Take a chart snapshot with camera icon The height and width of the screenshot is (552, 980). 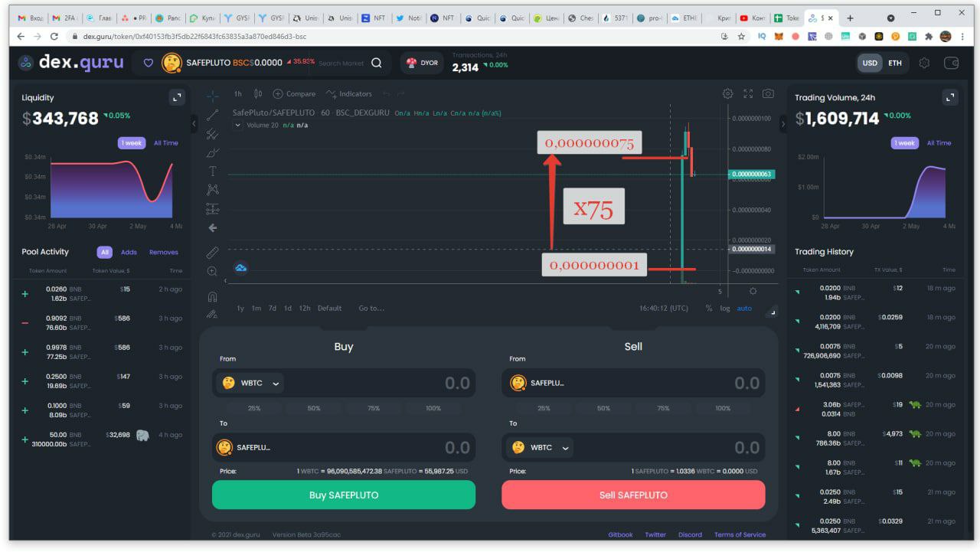pyautogui.click(x=768, y=93)
